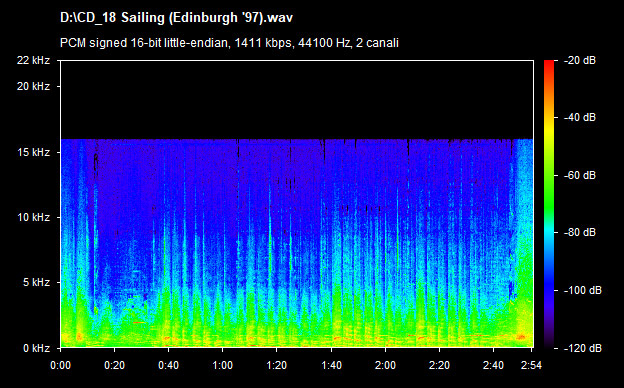Click the spectrogram plot area
Image resolution: width=624 pixels, height=388 pixels.
click(297, 204)
